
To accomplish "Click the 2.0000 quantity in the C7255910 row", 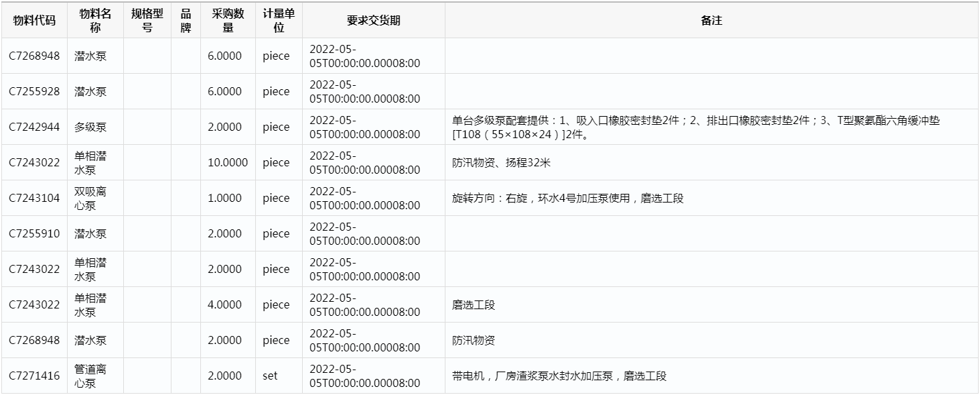I will [x=225, y=233].
